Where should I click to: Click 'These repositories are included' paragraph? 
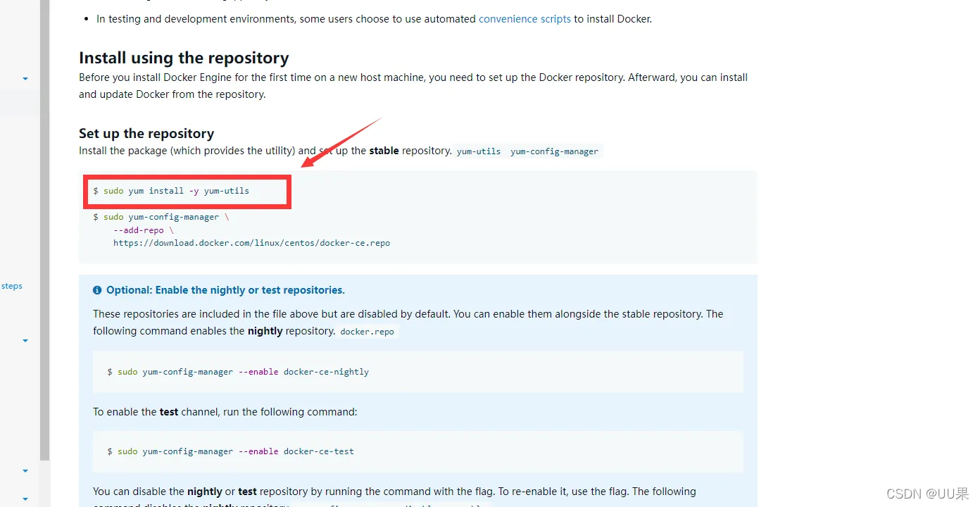tap(408, 323)
